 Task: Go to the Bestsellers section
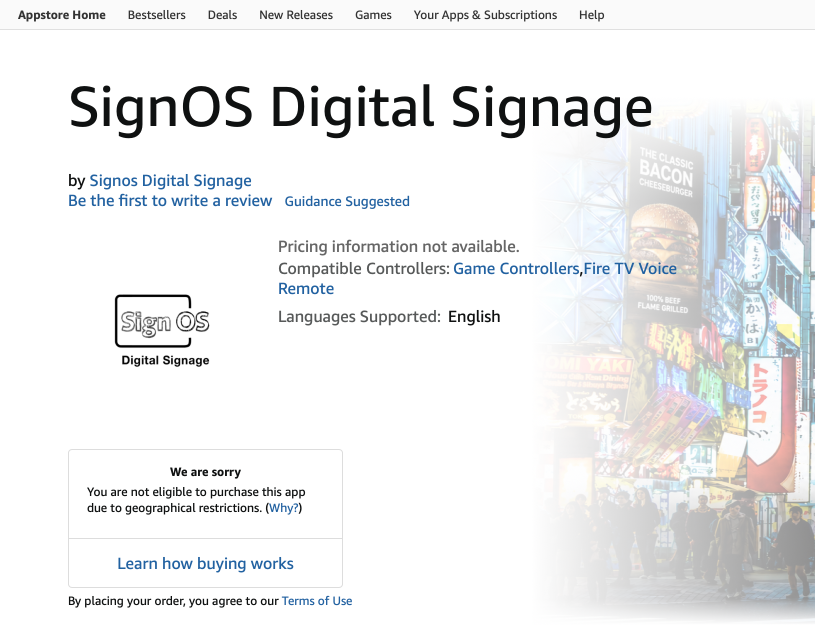point(156,15)
